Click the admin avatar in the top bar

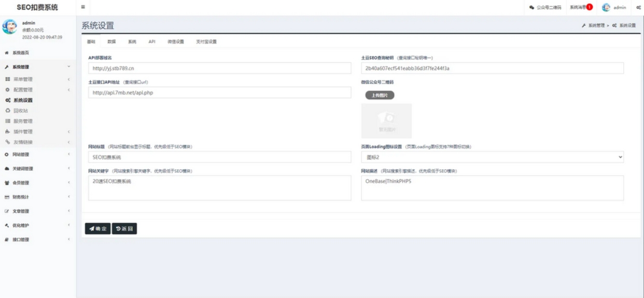606,7
